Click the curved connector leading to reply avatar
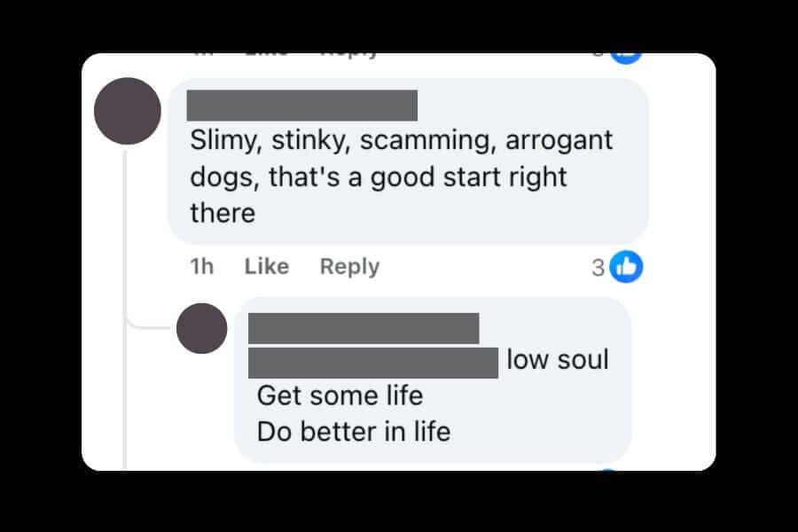Viewport: 798px width, 532px height. point(147,325)
